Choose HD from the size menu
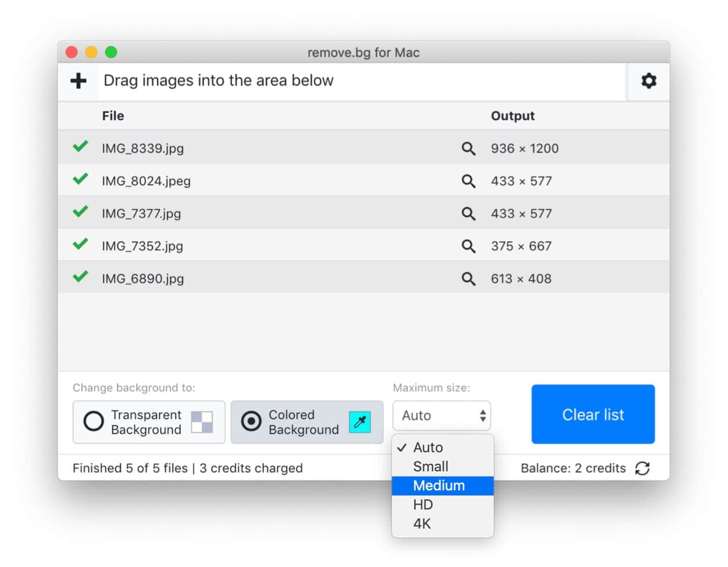The width and height of the screenshot is (728, 567). tap(443, 505)
